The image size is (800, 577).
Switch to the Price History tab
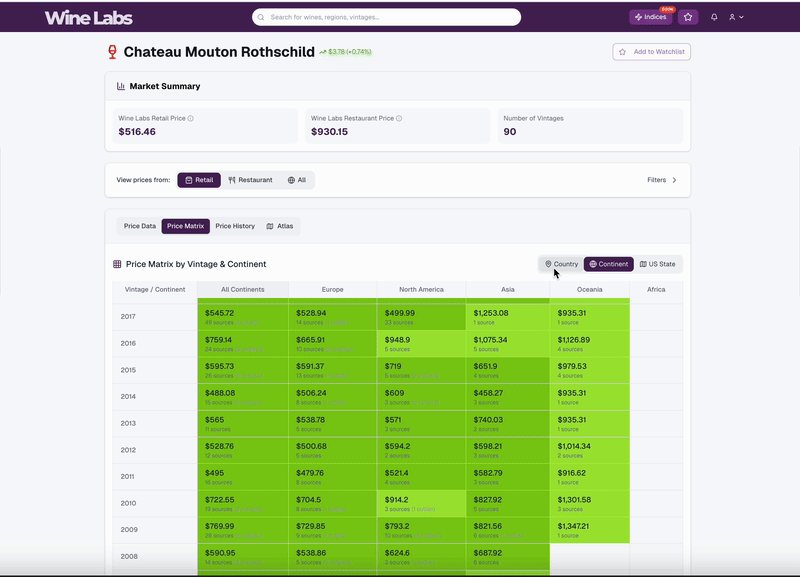[235, 226]
